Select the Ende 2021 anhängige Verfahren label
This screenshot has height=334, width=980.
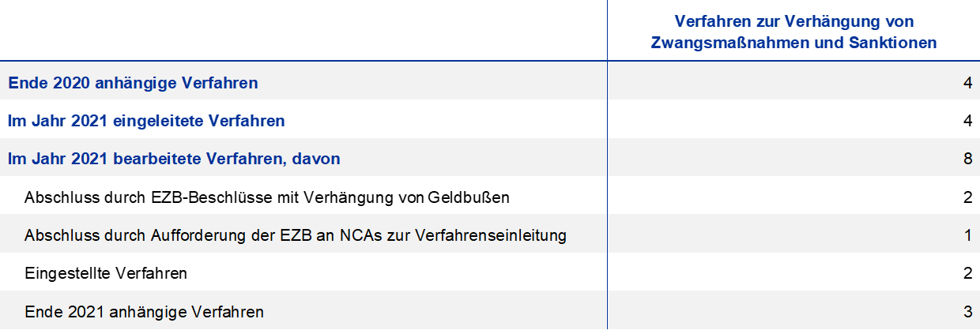[x=144, y=312]
